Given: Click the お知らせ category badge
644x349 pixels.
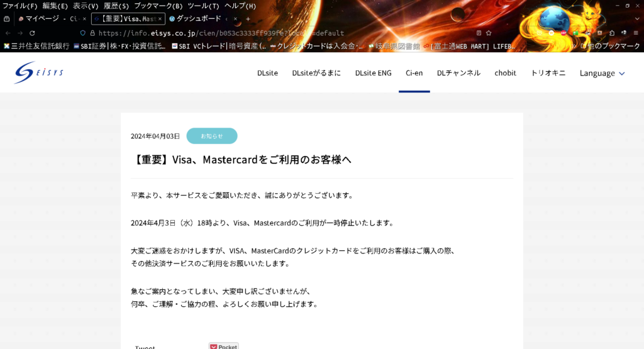Looking at the screenshot, I should pyautogui.click(x=211, y=136).
